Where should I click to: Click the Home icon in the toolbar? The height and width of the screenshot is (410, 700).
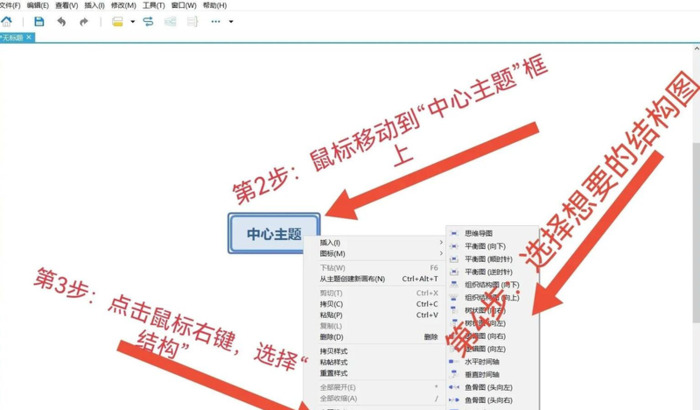click(x=6, y=21)
